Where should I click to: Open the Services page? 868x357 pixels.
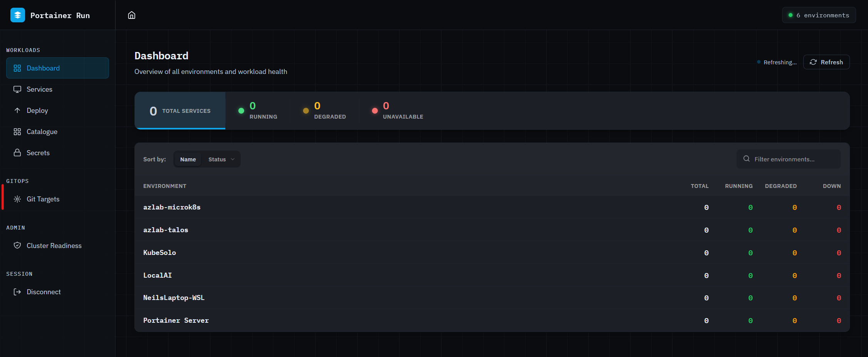57,89
